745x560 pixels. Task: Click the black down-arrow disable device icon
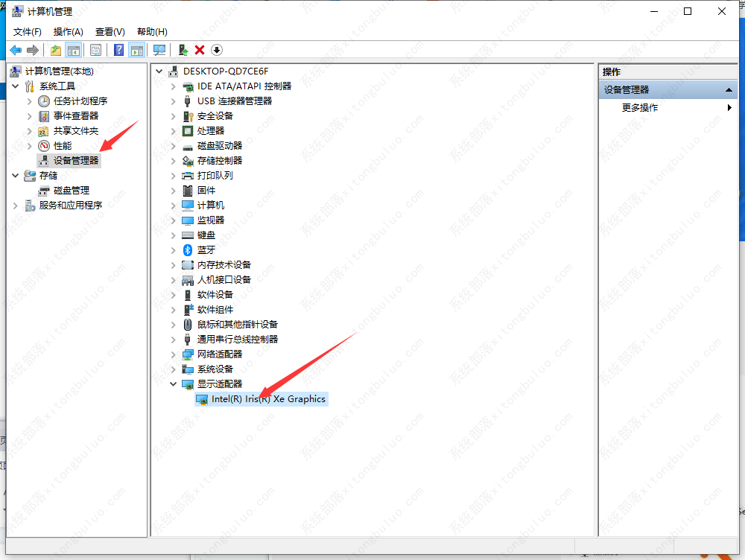point(217,50)
